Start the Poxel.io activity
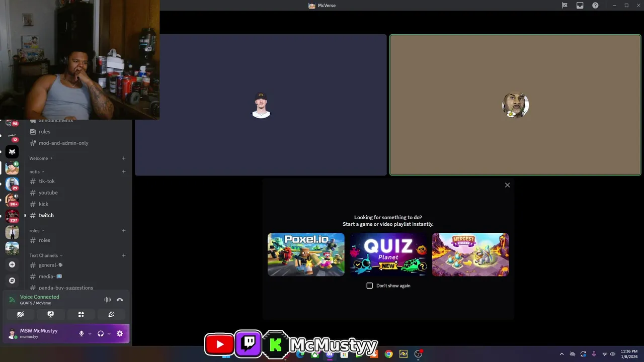Image resolution: width=644 pixels, height=362 pixels. [306, 254]
